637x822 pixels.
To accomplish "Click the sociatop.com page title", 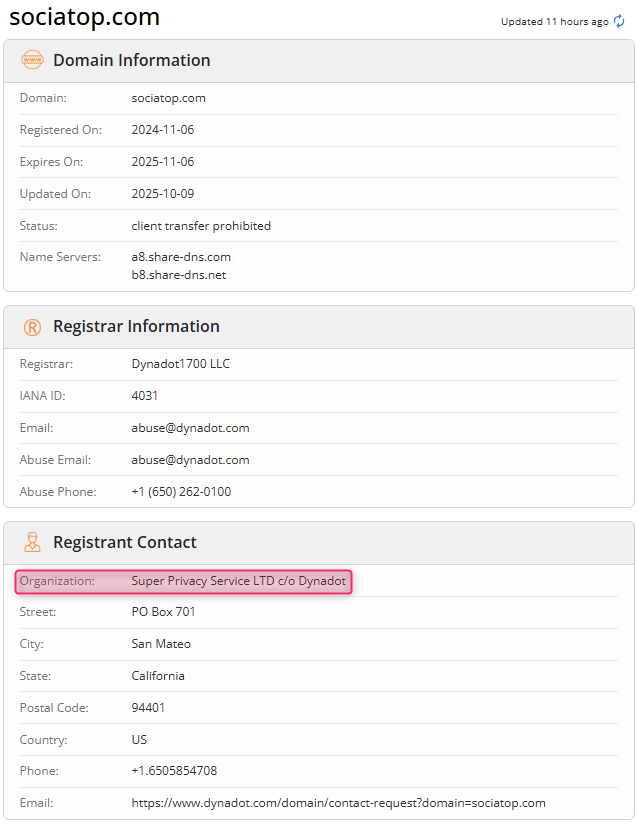I will 85,17.
